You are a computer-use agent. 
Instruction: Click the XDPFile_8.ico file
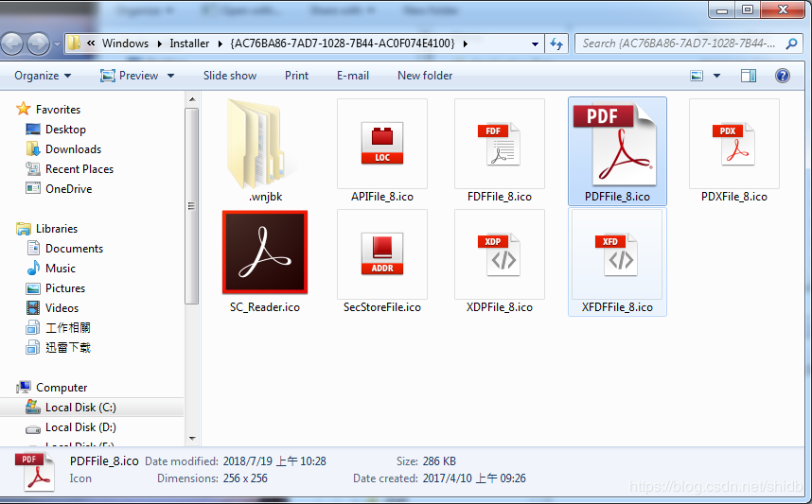[x=499, y=254]
